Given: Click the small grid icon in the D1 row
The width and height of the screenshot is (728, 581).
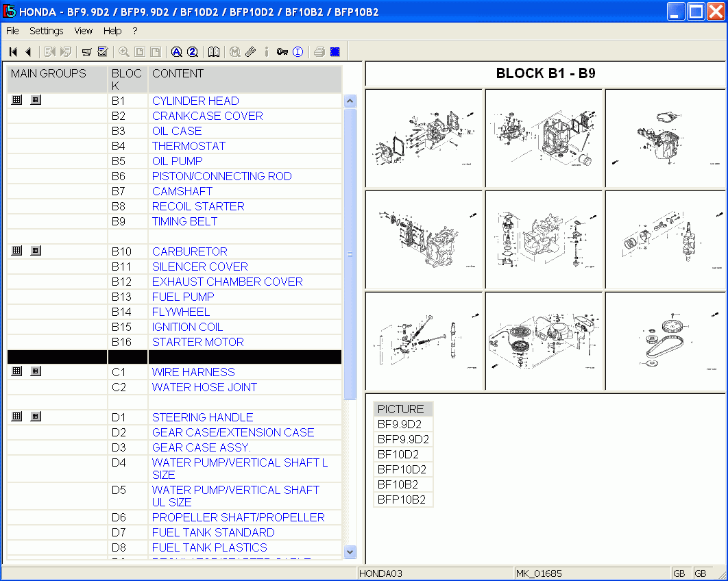Looking at the screenshot, I should (x=36, y=417).
